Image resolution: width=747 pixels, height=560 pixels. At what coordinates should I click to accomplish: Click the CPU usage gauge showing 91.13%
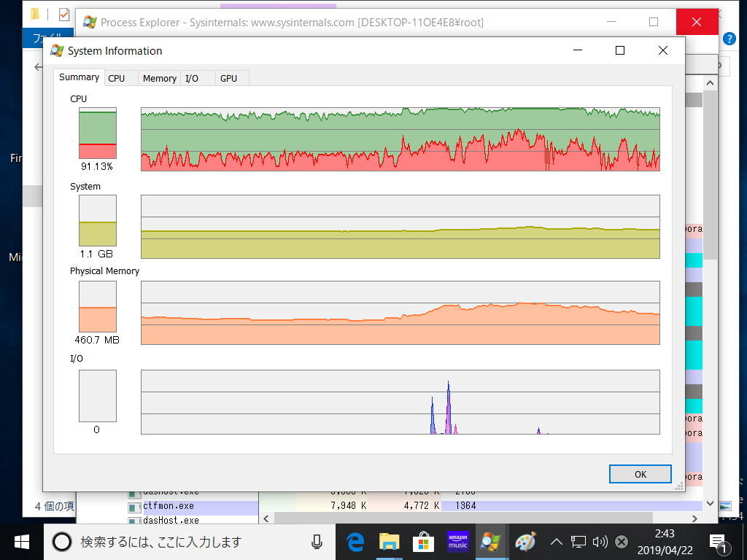pos(98,133)
